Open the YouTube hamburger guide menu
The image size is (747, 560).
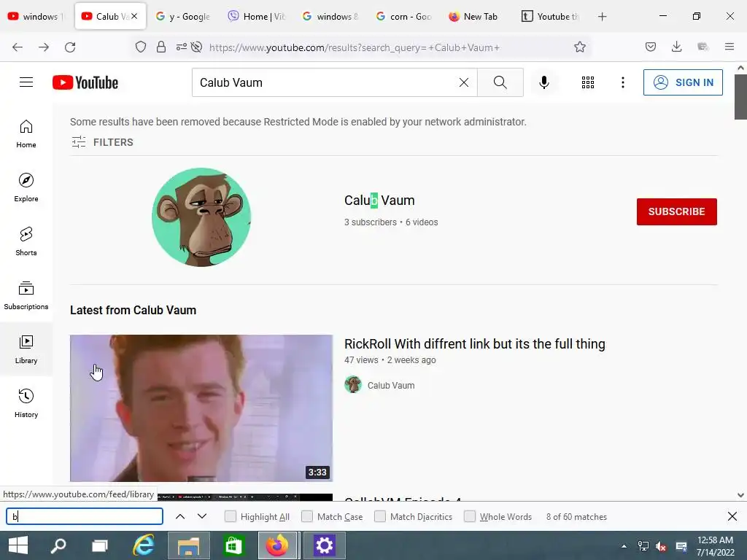tap(26, 82)
